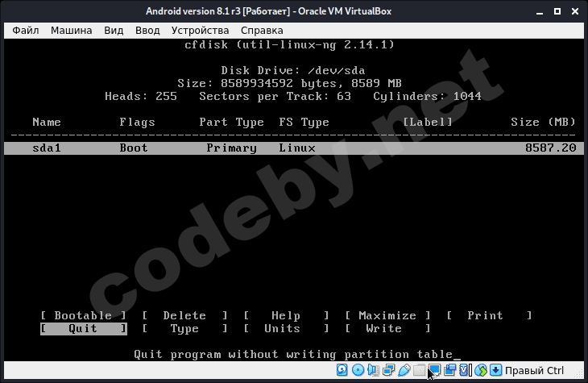The height and width of the screenshot is (383, 588).
Task: Select the Write option in cfdisk
Action: tap(387, 328)
